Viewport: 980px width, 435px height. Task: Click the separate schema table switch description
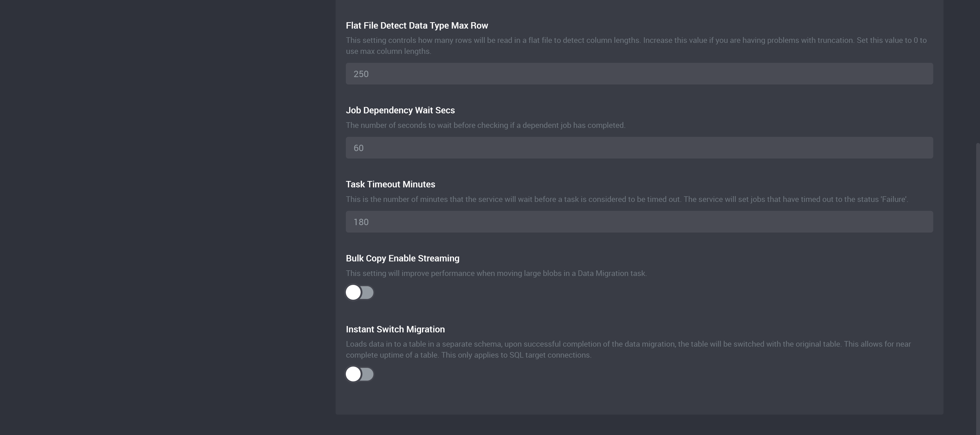click(628, 349)
